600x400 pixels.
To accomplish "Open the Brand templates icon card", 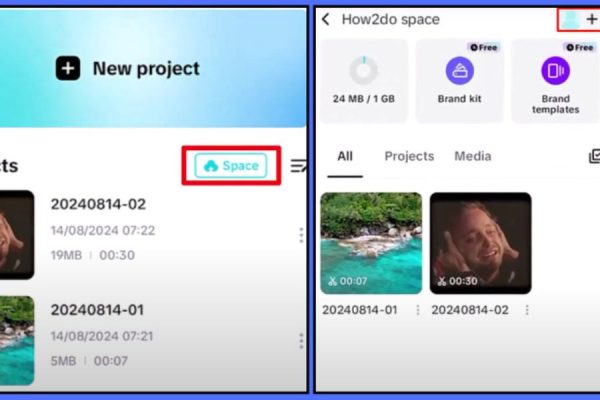I will [x=555, y=71].
